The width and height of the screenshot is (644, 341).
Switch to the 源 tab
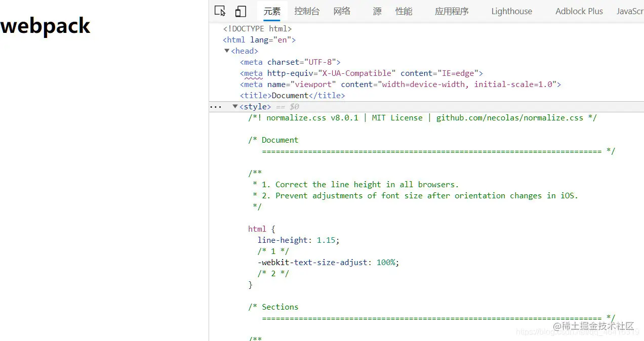point(377,11)
